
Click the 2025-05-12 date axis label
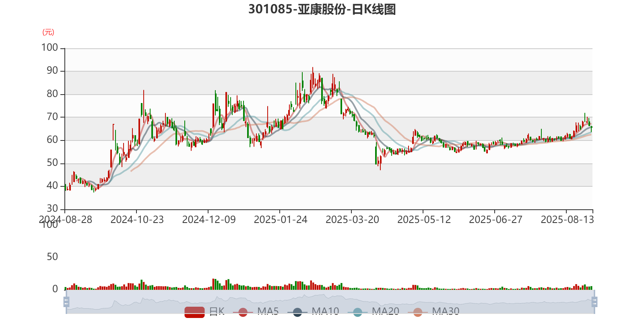424,219
